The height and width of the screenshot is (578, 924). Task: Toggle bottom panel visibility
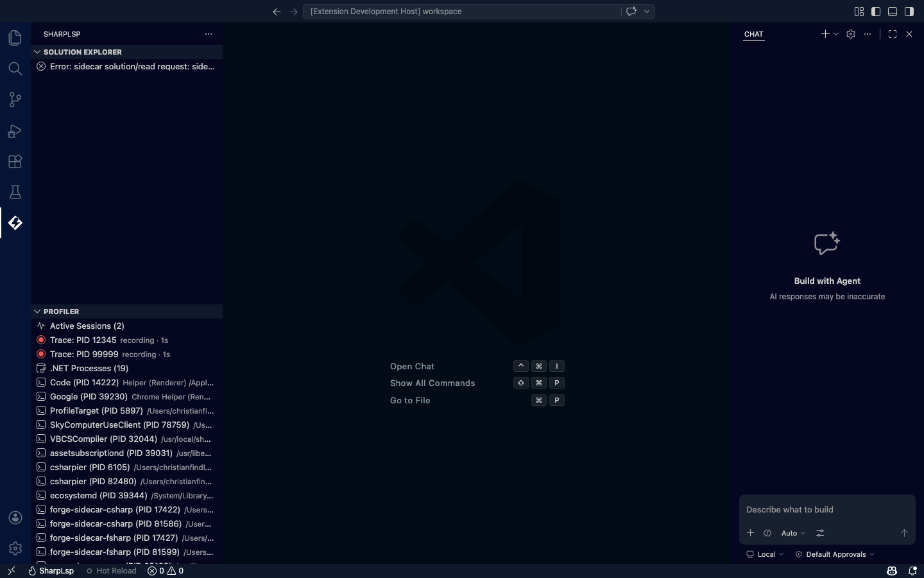tap(893, 12)
